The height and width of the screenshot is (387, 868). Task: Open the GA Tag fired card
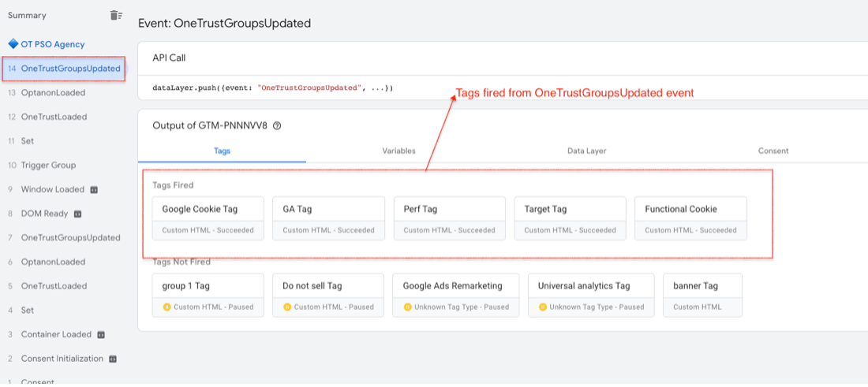pos(328,218)
